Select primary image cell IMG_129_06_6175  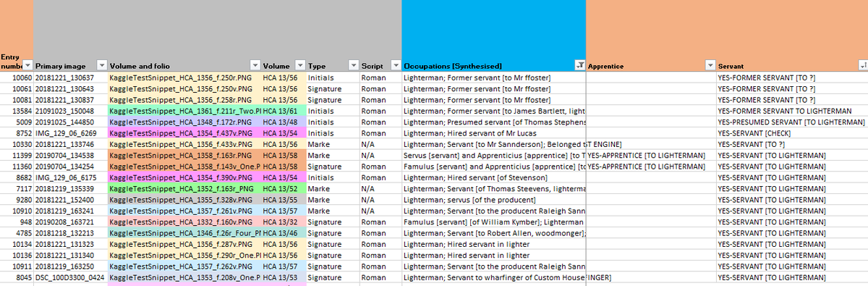71,177
